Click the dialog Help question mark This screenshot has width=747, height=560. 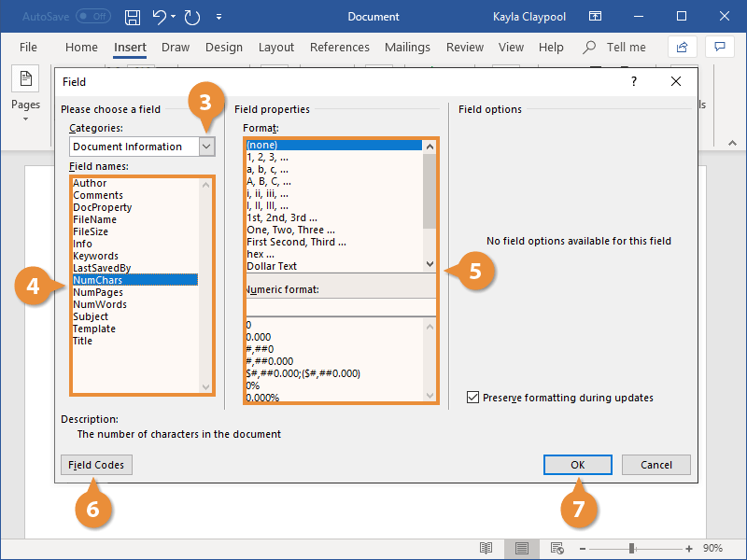tap(635, 82)
